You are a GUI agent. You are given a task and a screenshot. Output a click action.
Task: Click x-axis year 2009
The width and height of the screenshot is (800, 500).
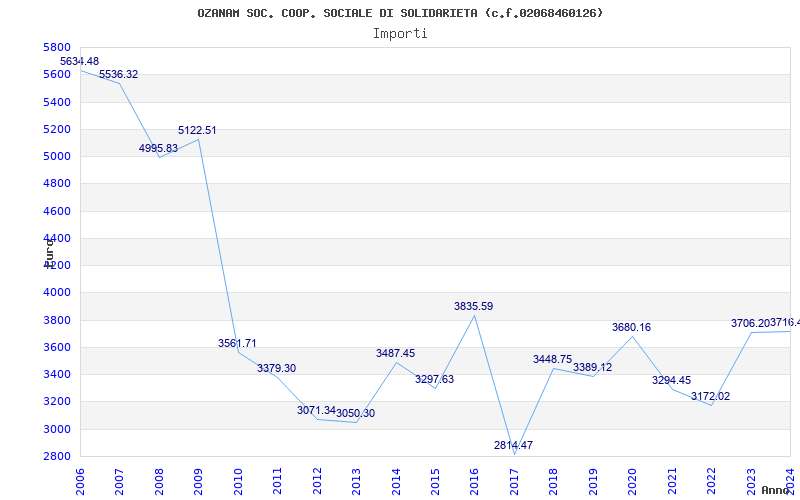tap(198, 481)
